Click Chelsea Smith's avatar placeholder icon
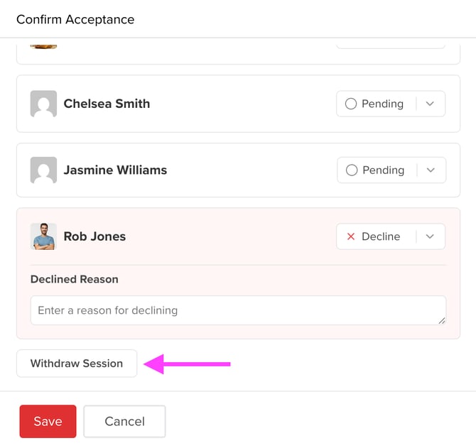The height and width of the screenshot is (448, 476). coord(43,104)
